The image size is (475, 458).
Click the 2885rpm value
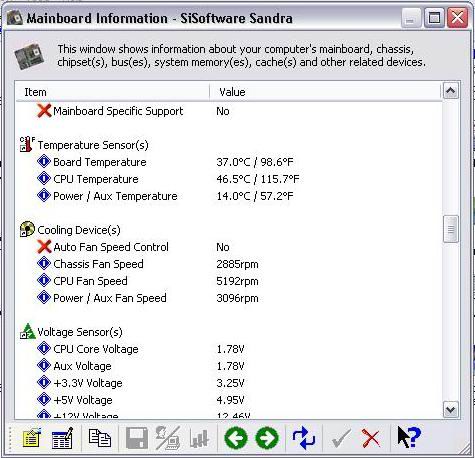point(237,264)
